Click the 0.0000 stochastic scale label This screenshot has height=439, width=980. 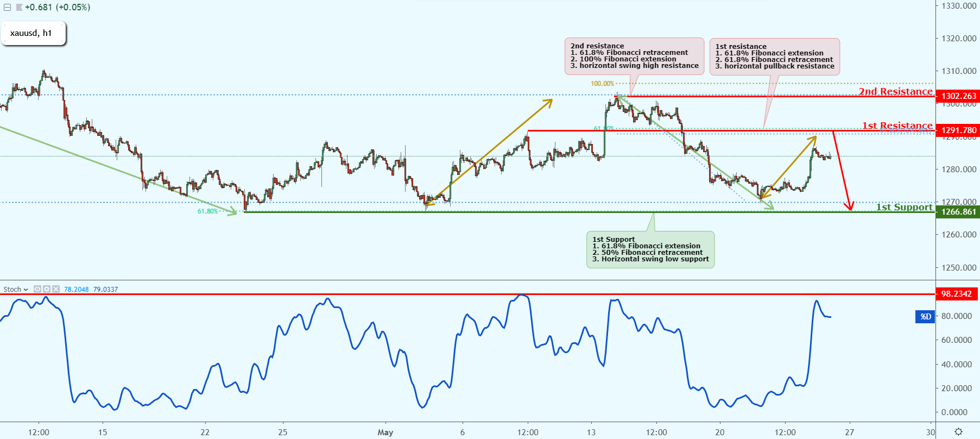(x=954, y=412)
